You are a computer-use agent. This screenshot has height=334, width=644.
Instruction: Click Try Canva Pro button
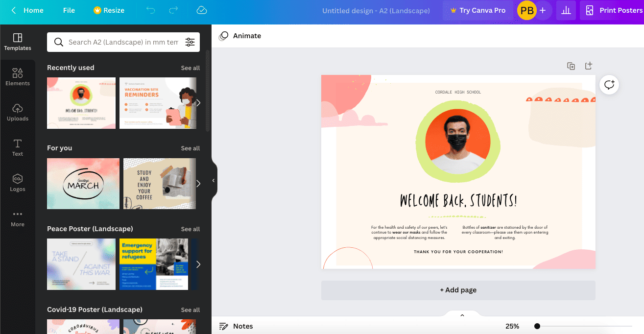[x=477, y=10]
